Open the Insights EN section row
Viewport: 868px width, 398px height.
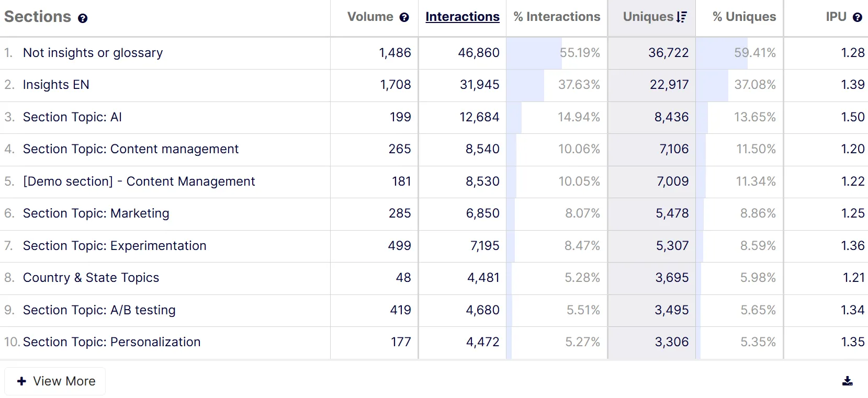click(56, 85)
